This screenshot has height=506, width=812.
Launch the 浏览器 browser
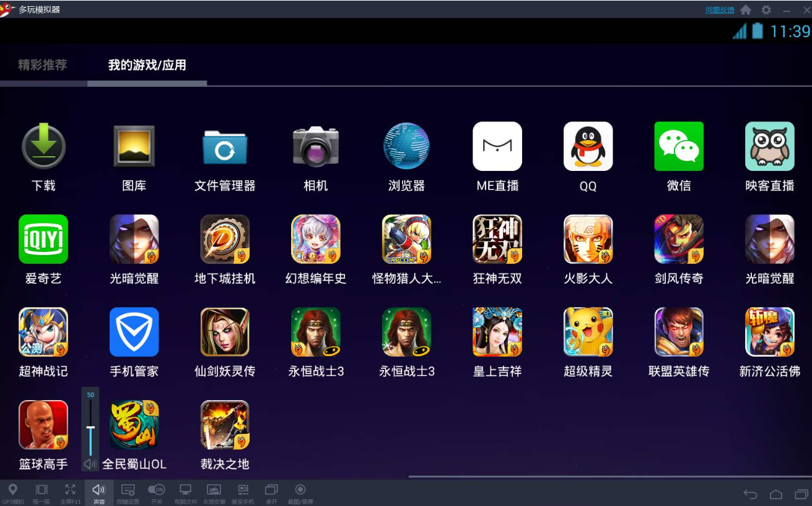(406, 146)
